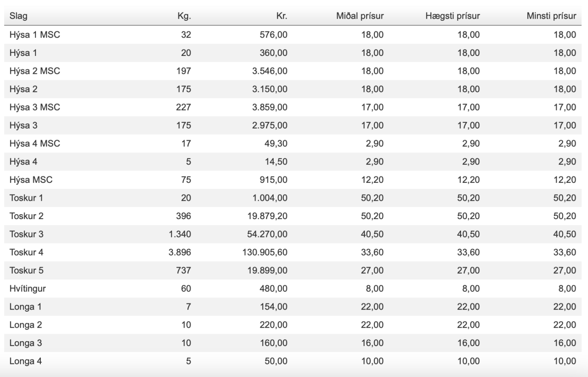This screenshot has height=377, width=588.
Task: Select the Toskur 1 row label
Action: 26,198
